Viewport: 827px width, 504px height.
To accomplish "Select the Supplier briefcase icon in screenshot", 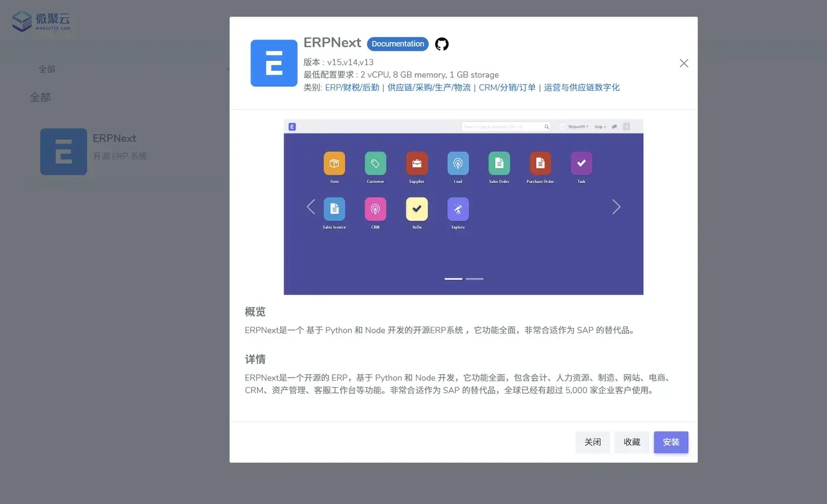I will click(x=416, y=163).
